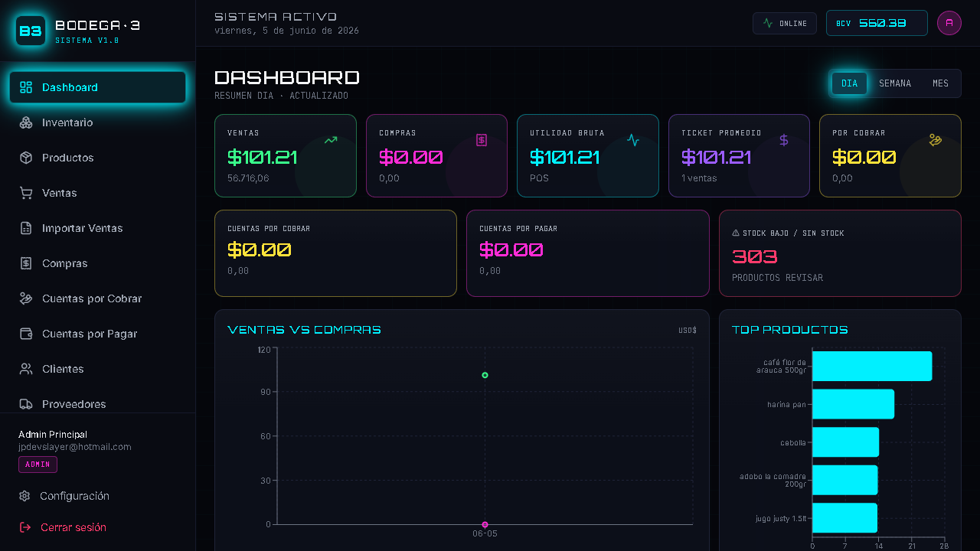Click the Clientes users icon
980x551 pixels.
[26, 369]
